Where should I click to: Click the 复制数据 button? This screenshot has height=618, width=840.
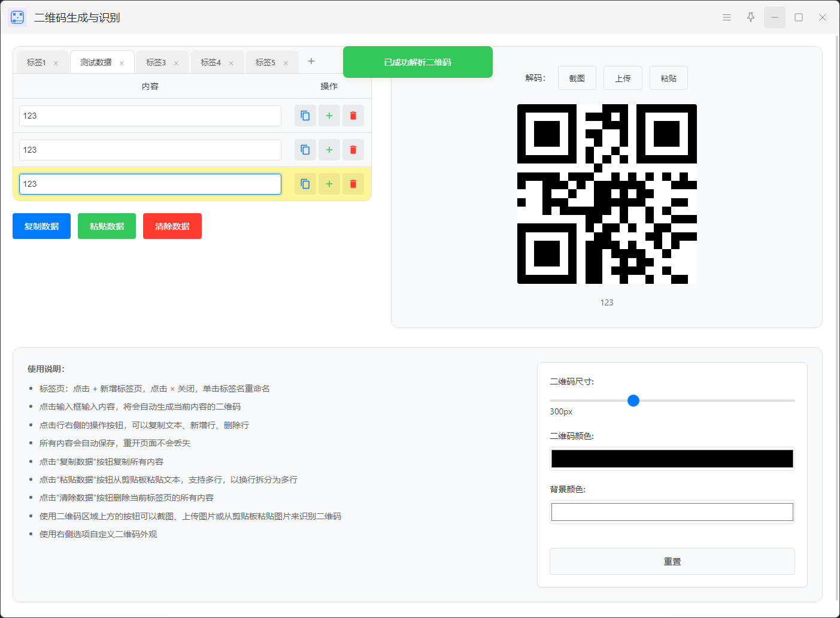click(x=41, y=226)
